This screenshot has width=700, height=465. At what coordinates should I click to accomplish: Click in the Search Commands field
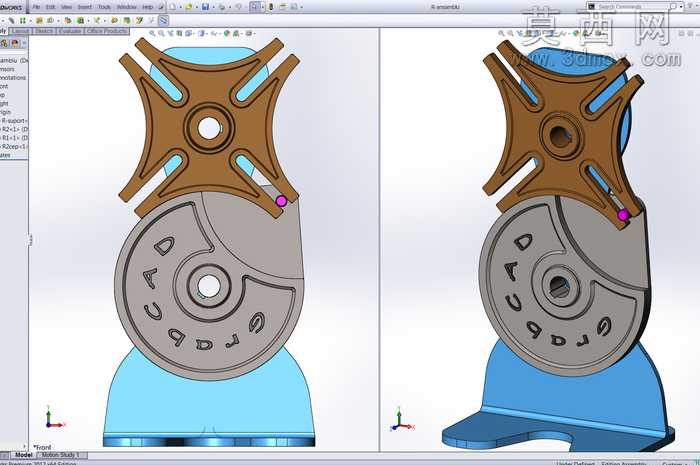(x=633, y=7)
